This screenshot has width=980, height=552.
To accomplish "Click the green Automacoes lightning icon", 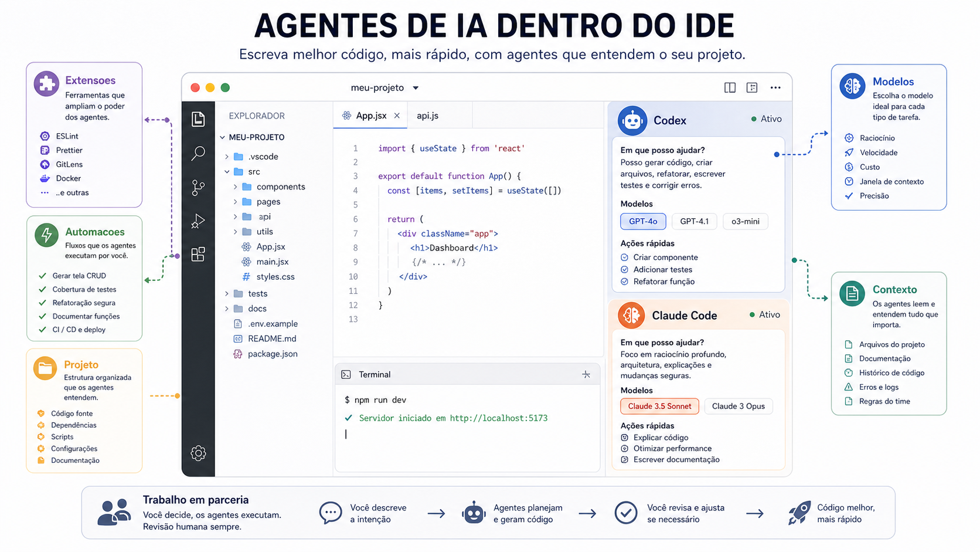I will tap(46, 235).
